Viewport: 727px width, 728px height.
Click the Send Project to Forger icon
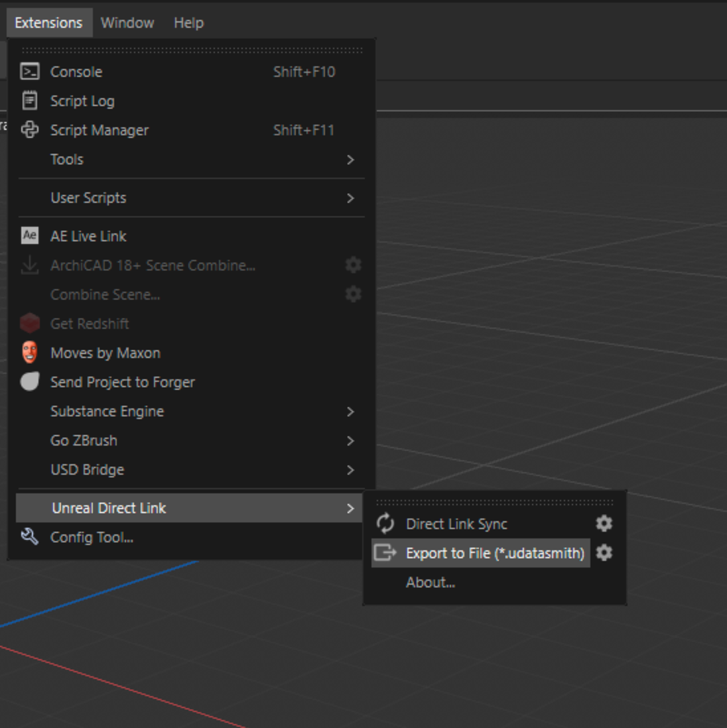[30, 382]
